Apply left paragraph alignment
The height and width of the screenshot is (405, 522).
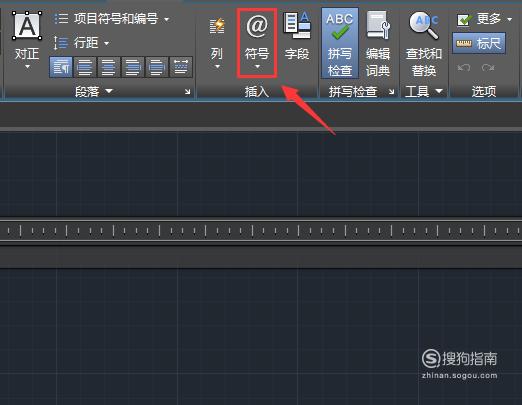85,67
